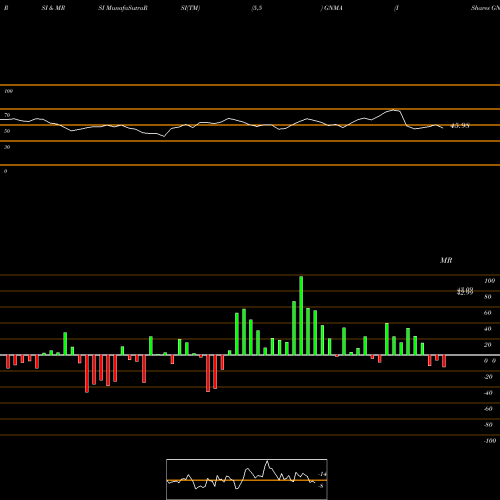Click the '-80' label on MR axis

[x=488, y=425]
